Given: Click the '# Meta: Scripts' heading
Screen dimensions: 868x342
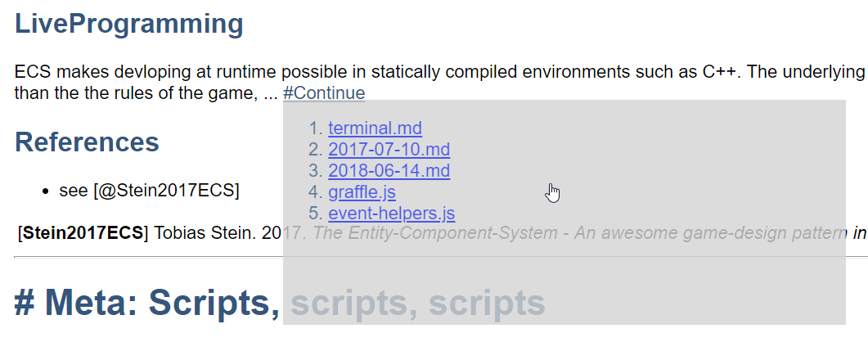Looking at the screenshot, I should pos(147,303).
